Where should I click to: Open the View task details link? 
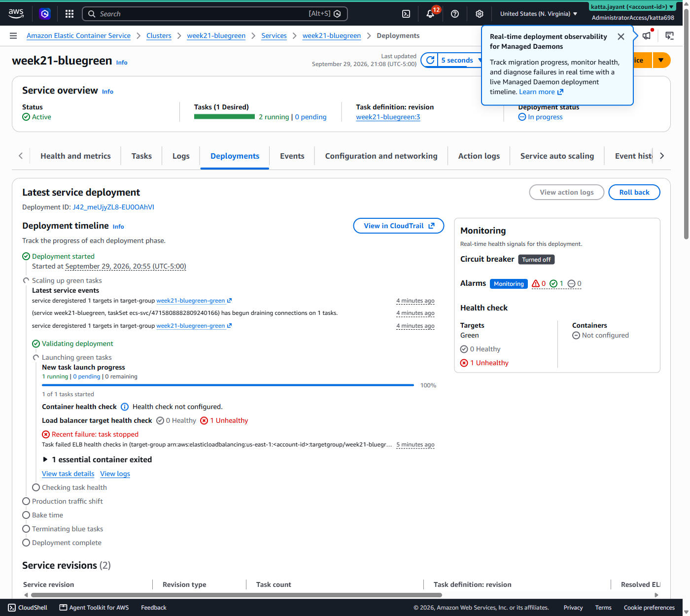(68, 474)
